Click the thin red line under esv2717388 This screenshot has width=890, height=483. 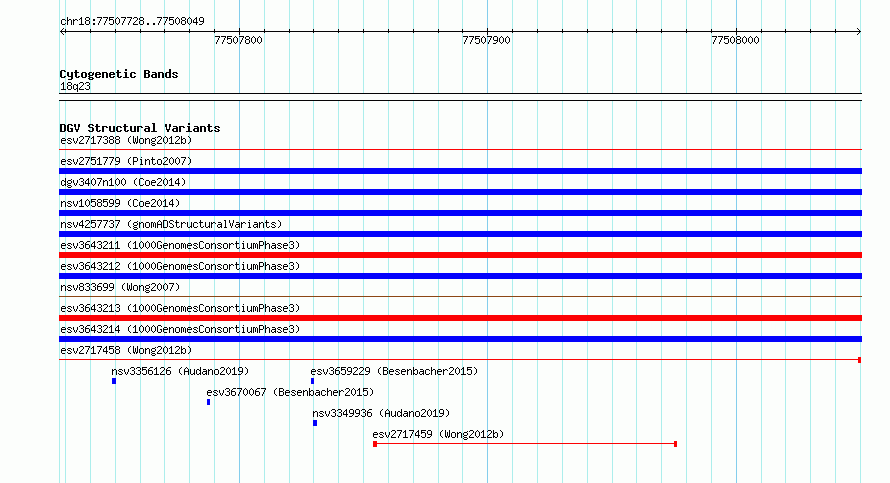click(460, 150)
